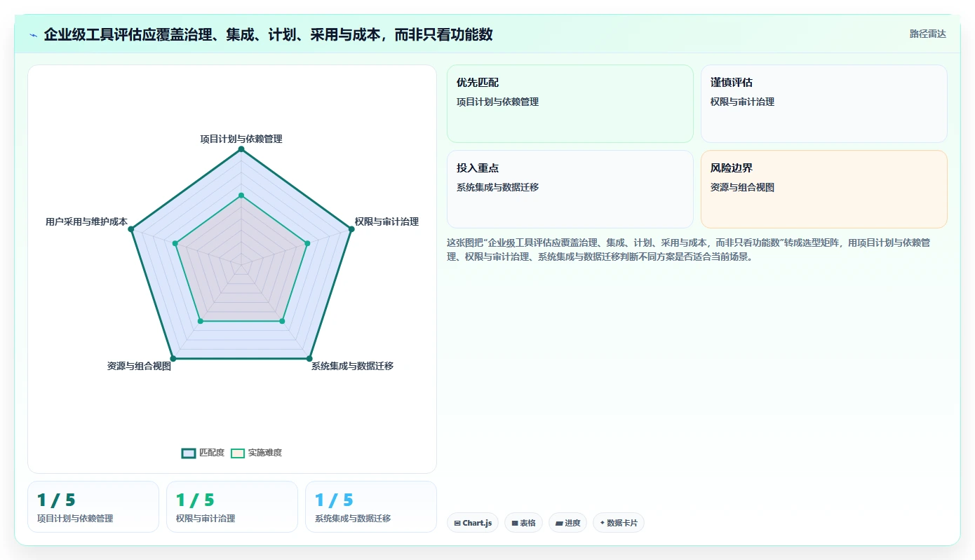Select the 投入重点 card
This screenshot has width=975, height=560.
(x=570, y=189)
